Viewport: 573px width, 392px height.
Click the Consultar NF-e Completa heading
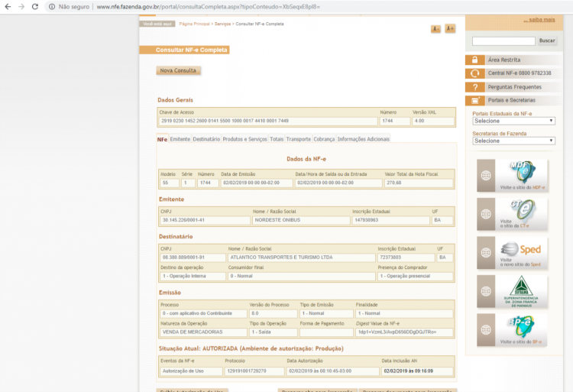click(192, 50)
